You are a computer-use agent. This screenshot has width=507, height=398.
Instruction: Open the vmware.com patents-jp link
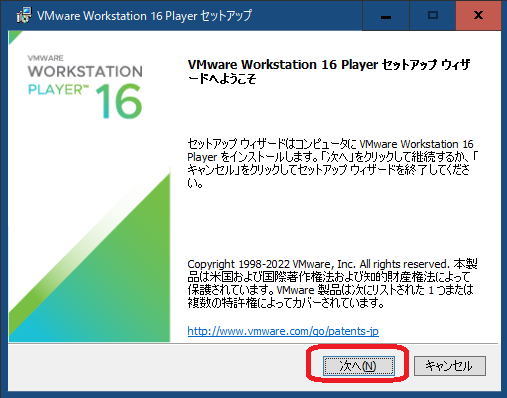283,331
